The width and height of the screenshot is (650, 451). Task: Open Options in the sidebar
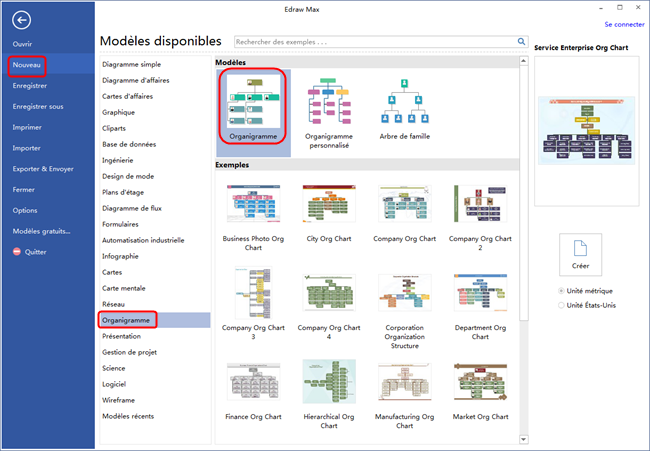[x=25, y=210]
